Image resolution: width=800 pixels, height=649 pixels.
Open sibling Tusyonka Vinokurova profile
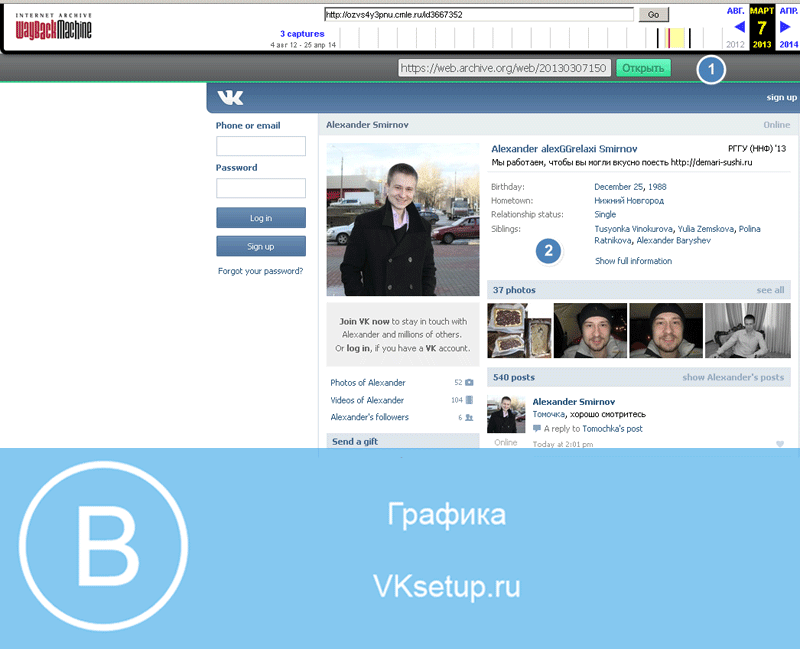click(633, 229)
